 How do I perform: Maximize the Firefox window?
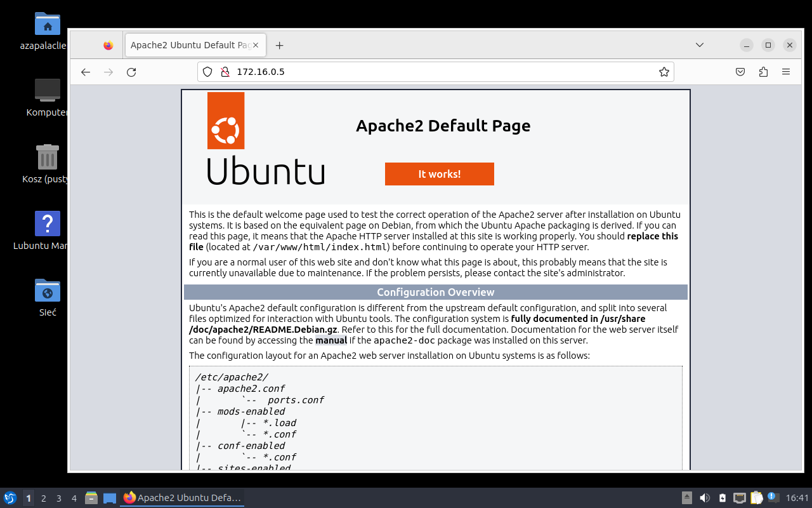point(768,45)
